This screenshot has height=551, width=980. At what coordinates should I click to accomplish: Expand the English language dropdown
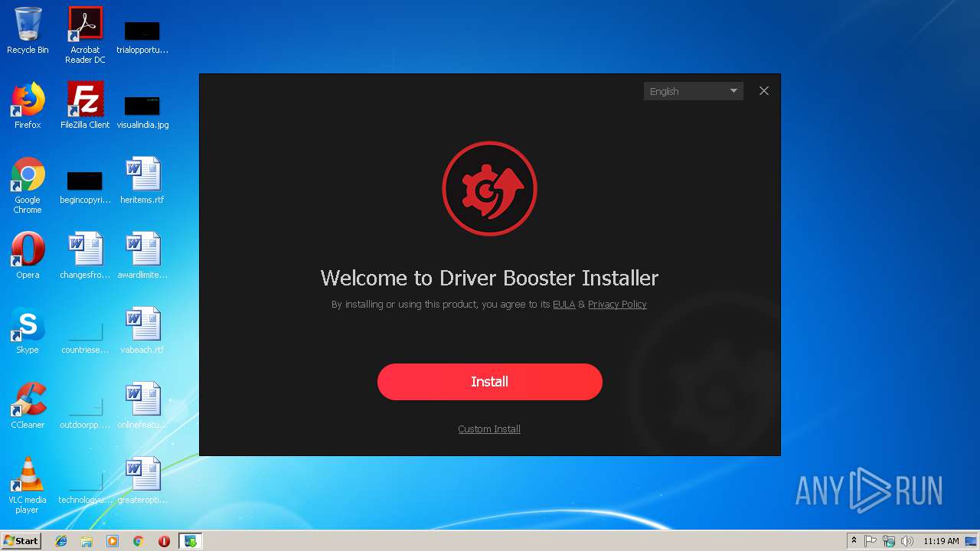point(694,91)
